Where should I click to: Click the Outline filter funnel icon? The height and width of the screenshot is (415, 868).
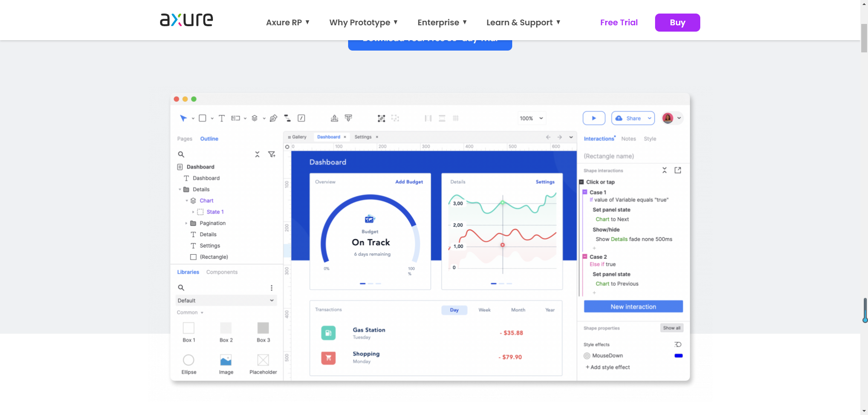(272, 154)
